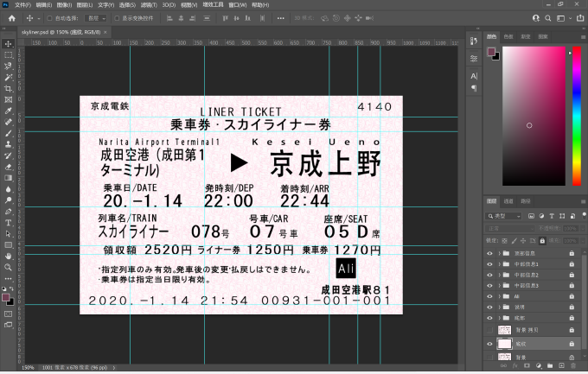Hide the 底纹 layer
Image resolution: width=588 pixels, height=374 pixels.
489,344
